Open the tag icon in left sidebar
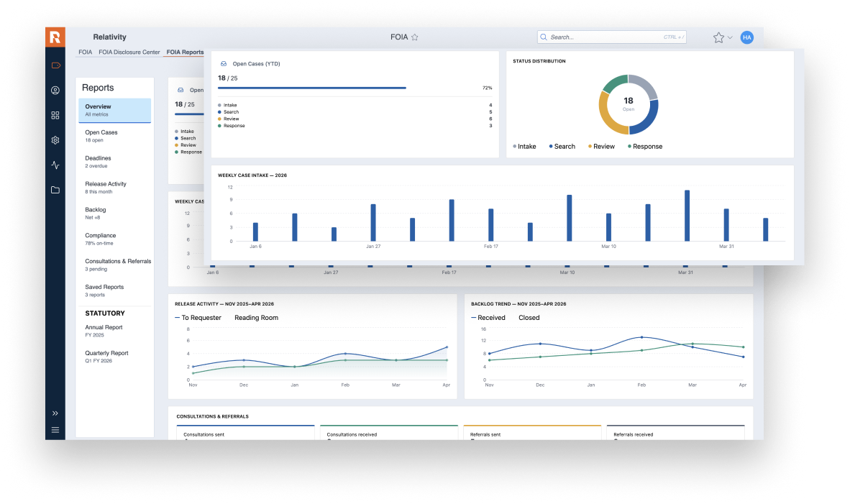The height and width of the screenshot is (504, 850). [x=55, y=65]
